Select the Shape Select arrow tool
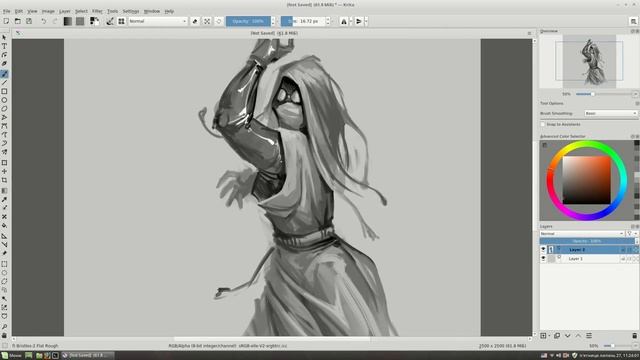 pyautogui.click(x=4, y=38)
